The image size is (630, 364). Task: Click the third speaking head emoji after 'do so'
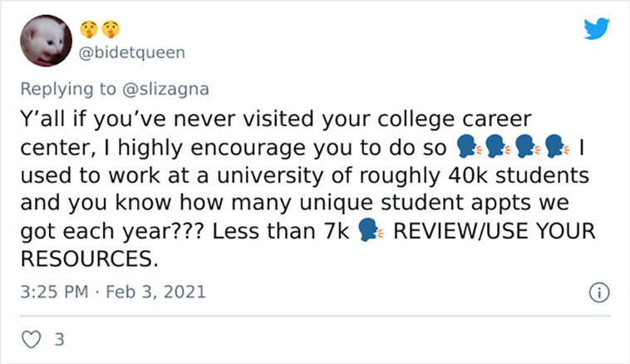pyautogui.click(x=528, y=146)
